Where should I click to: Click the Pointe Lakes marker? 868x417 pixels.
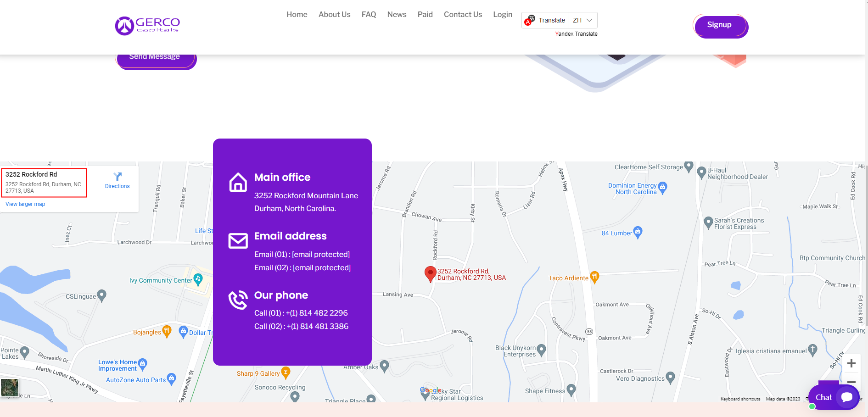point(25,352)
